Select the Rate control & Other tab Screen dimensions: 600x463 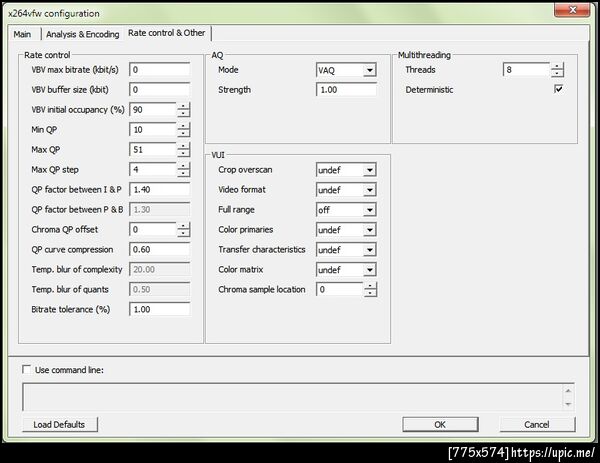(166, 33)
